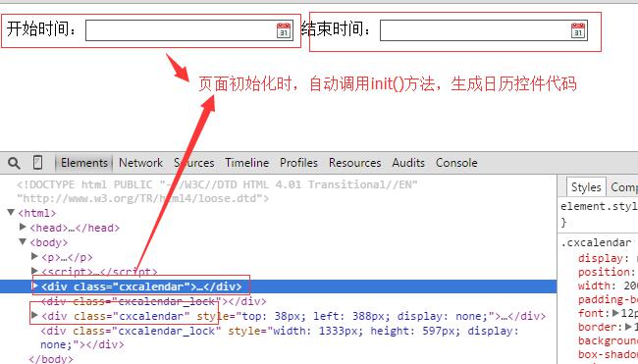Click the calendar icon in 结束时间 field
The image size is (638, 364).
click(578, 30)
